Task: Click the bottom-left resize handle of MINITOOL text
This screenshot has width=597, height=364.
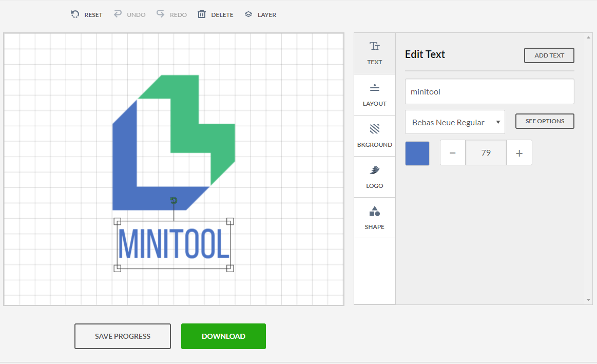Action: click(x=117, y=269)
